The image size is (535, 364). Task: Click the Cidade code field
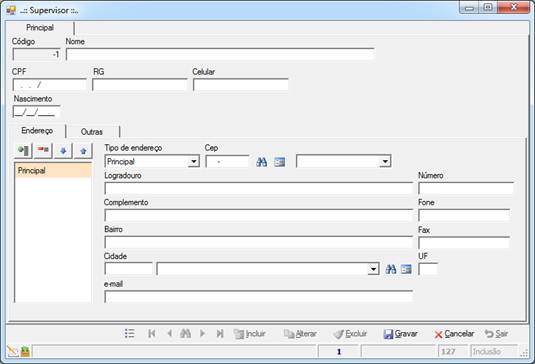pyautogui.click(x=128, y=269)
